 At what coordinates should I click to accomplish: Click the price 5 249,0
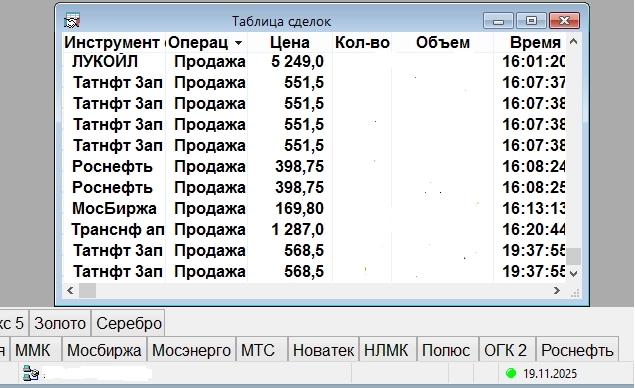pos(297,62)
